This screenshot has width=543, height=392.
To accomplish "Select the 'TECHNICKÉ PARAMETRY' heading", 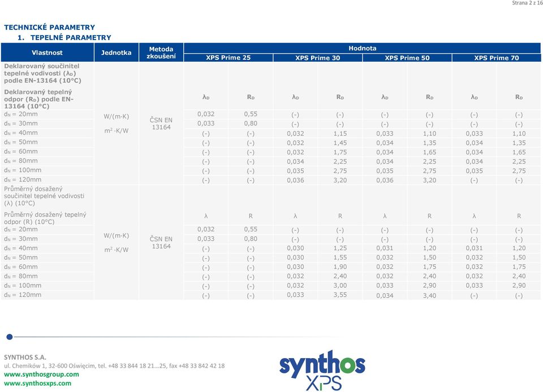I will 50,27.
